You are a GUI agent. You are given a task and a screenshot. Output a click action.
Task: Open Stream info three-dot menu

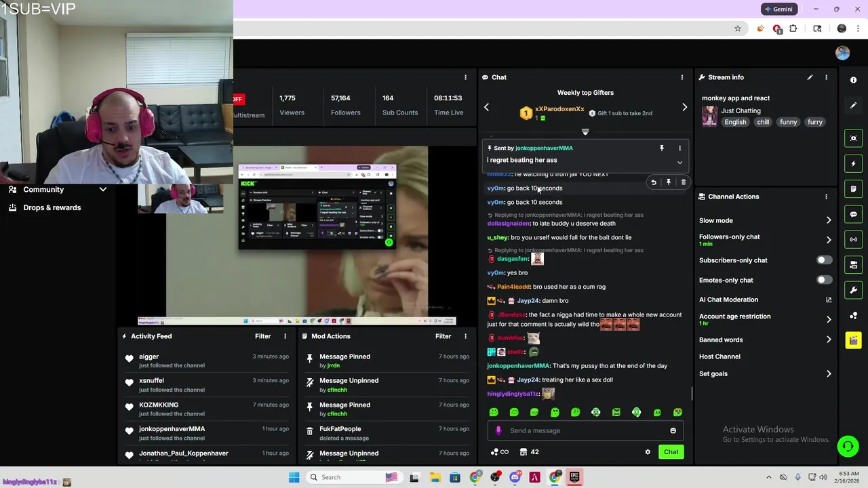pos(826,77)
